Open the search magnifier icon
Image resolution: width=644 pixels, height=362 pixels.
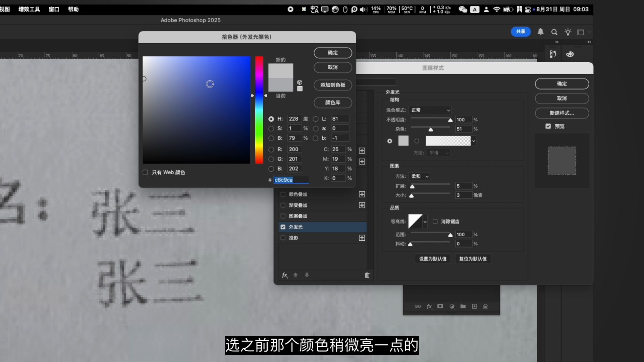554,32
